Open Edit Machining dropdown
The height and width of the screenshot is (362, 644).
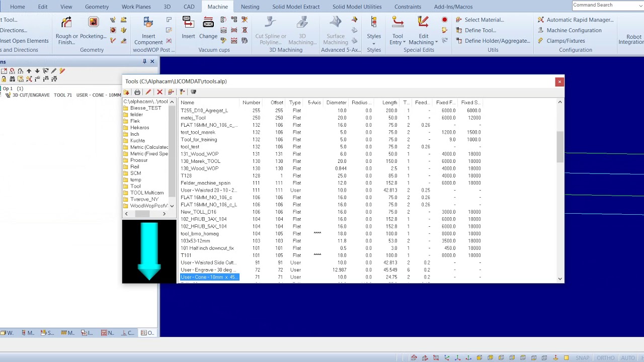coord(423,30)
